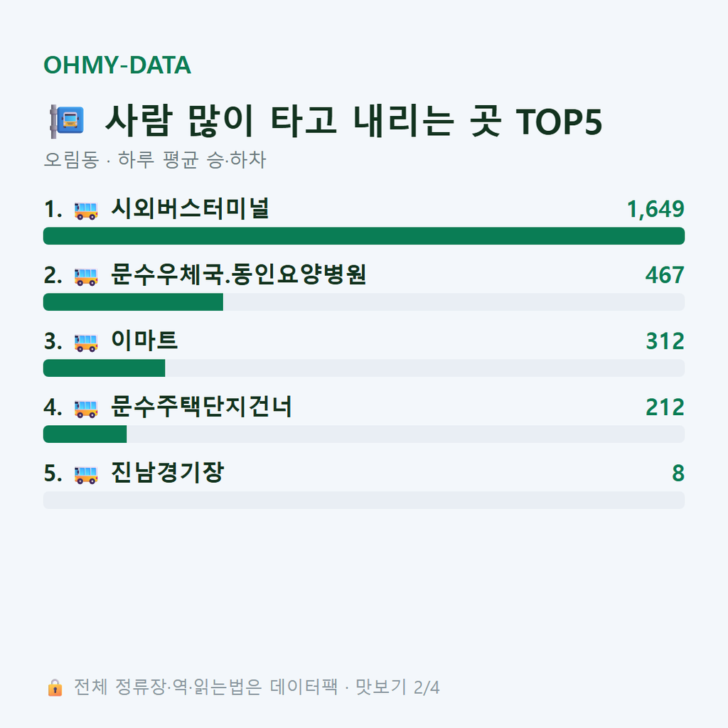
Task: Click the bus icon beside 문수주택단지건너
Action: (x=86, y=408)
